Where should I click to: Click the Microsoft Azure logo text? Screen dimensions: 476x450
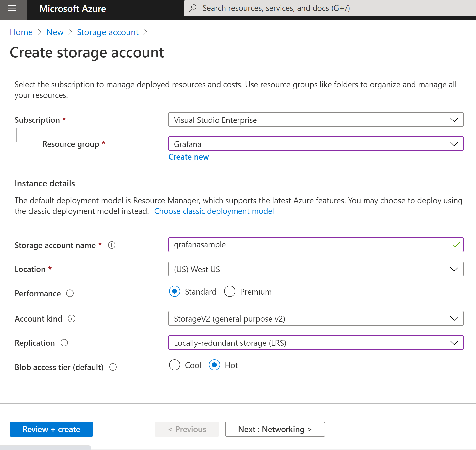tap(73, 9)
